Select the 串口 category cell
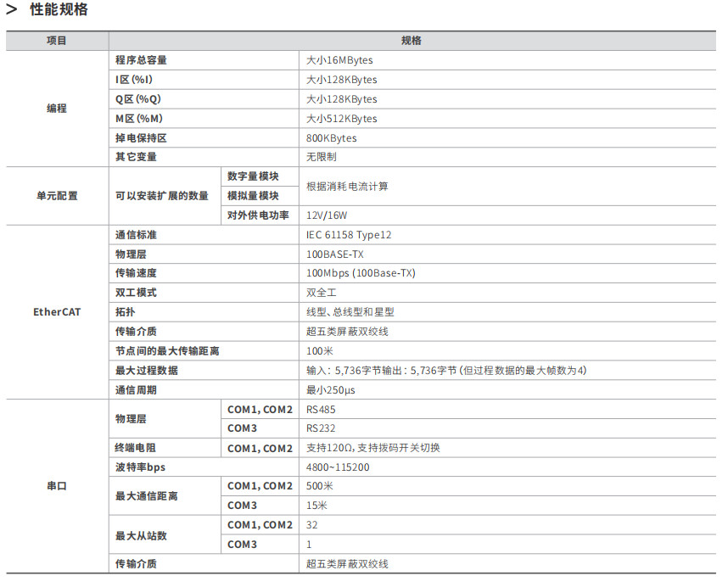This screenshot has width=728, height=587. tap(57, 487)
